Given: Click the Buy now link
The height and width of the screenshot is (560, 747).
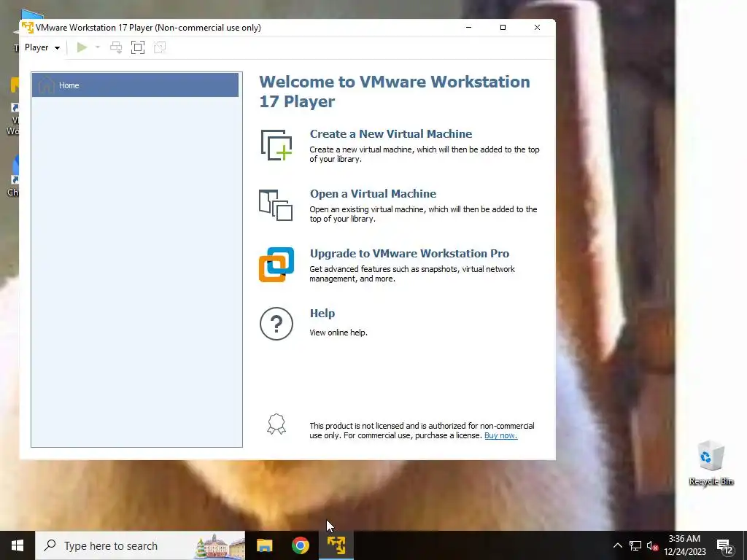Looking at the screenshot, I should pos(500,436).
